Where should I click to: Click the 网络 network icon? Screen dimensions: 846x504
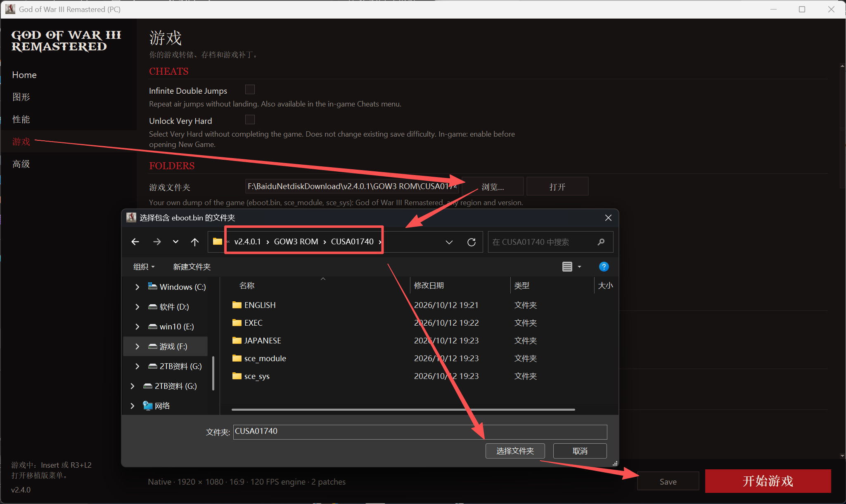[x=147, y=405]
